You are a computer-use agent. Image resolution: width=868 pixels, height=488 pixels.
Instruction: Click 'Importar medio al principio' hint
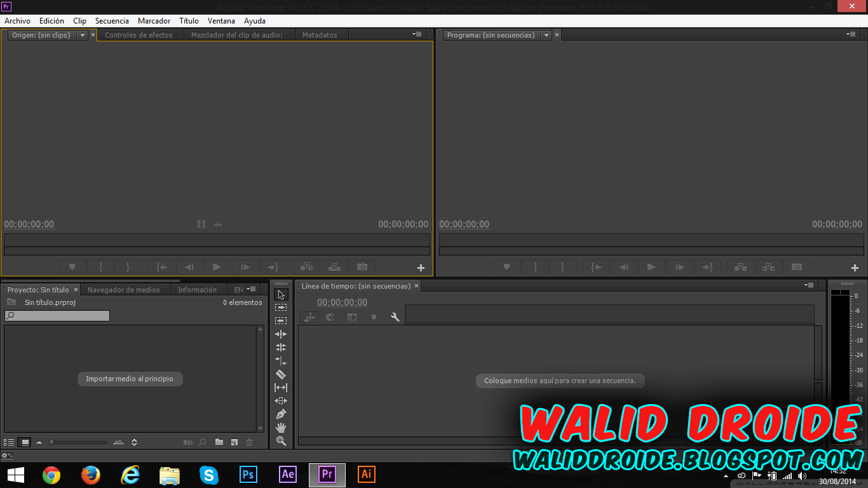point(130,379)
